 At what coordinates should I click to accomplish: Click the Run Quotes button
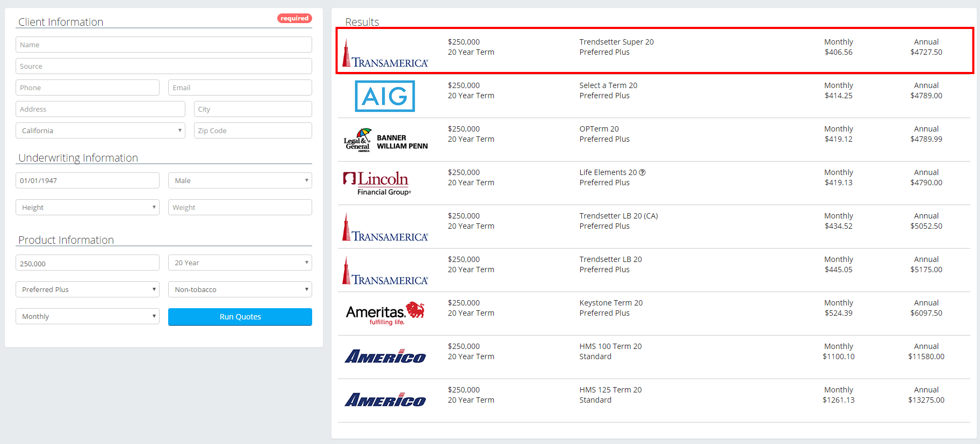point(240,317)
